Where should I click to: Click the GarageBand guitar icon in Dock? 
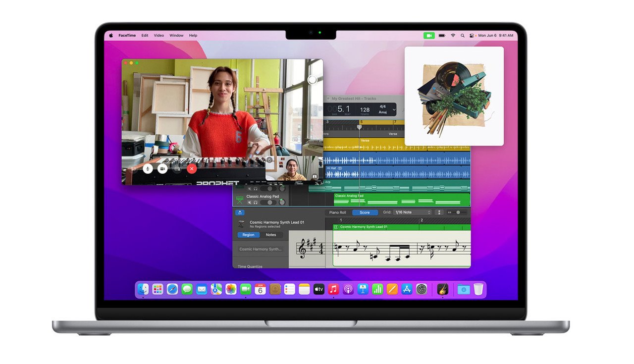click(443, 289)
